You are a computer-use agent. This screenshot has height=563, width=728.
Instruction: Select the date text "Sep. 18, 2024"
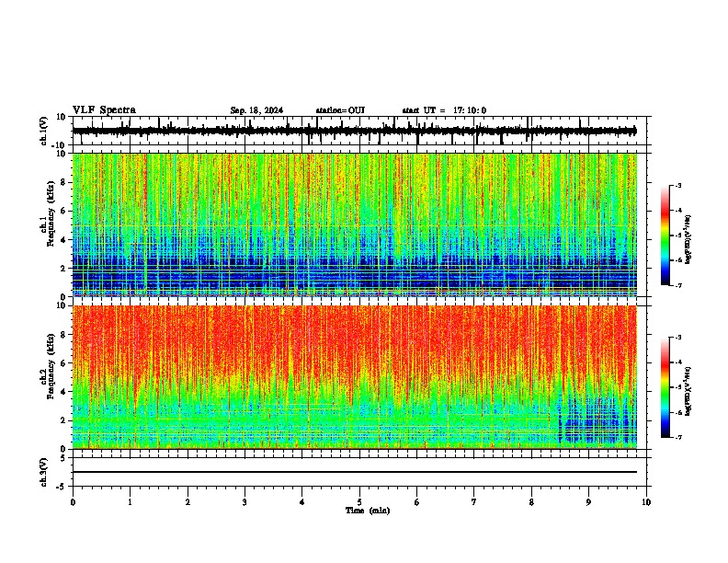point(256,110)
